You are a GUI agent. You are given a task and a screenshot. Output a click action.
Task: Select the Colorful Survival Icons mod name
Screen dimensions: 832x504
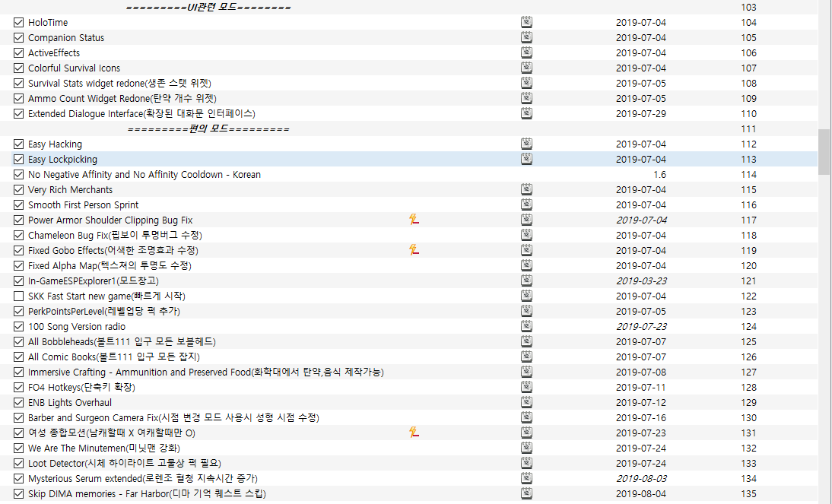[x=74, y=68]
